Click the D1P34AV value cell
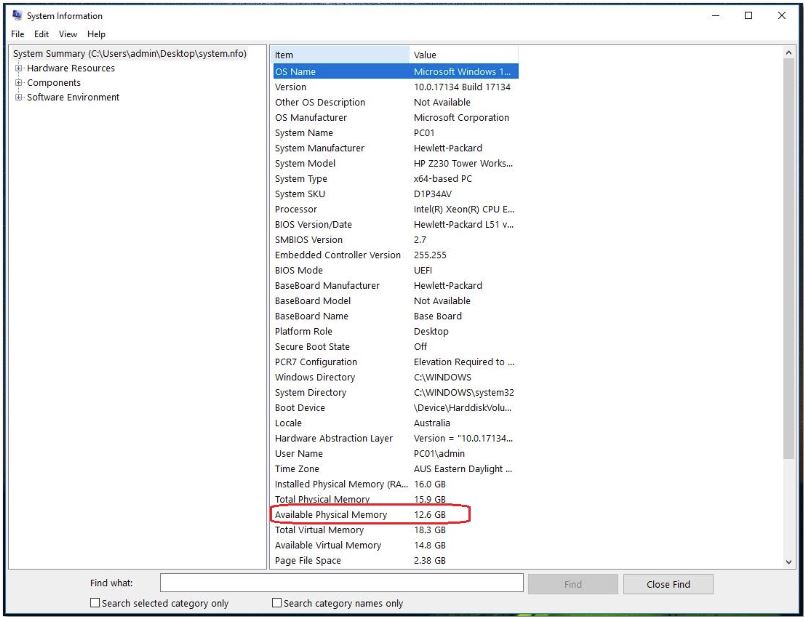This screenshot has height=617, width=804. [433, 194]
